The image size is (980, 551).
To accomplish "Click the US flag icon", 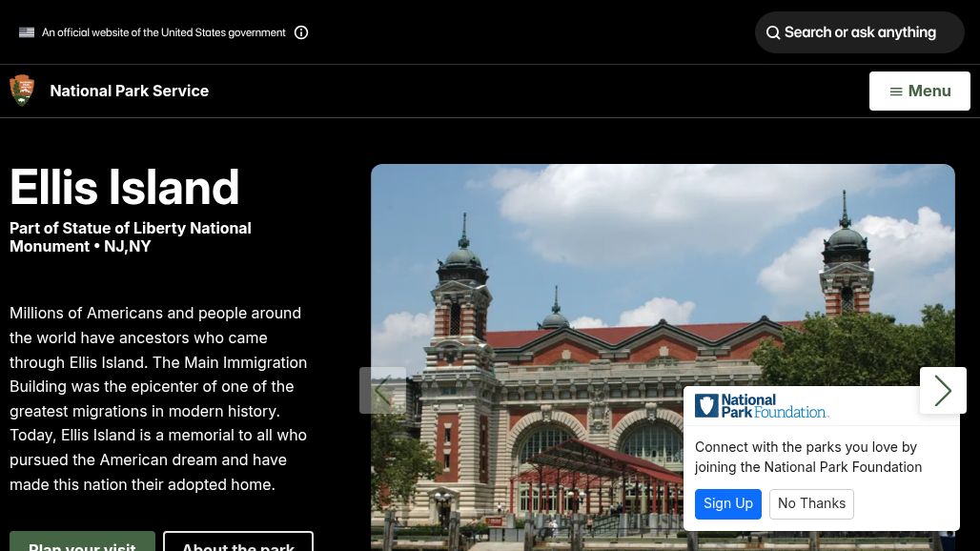I will coord(27,32).
